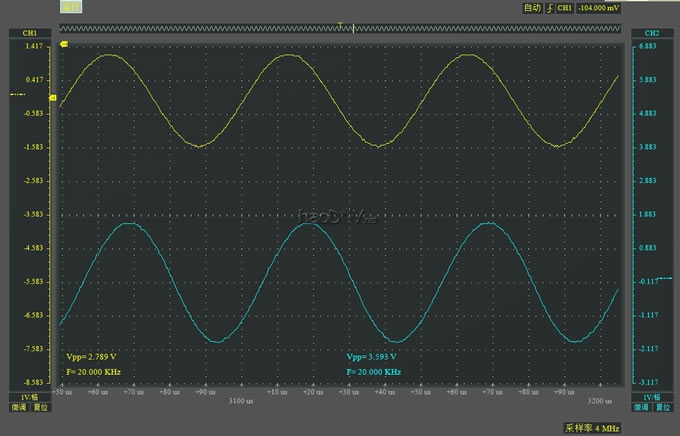
Task: Click the trigger position marker in overview
Action: [x=341, y=24]
